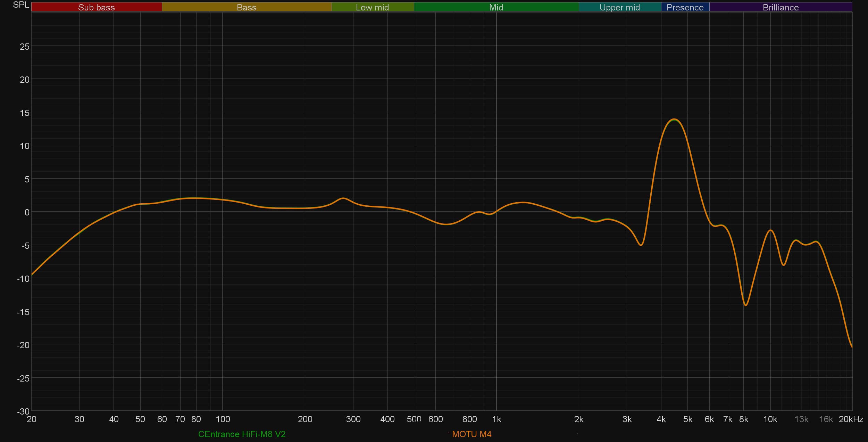
Task: Toggle the MOTU M4 legend entry
Action: 471,434
